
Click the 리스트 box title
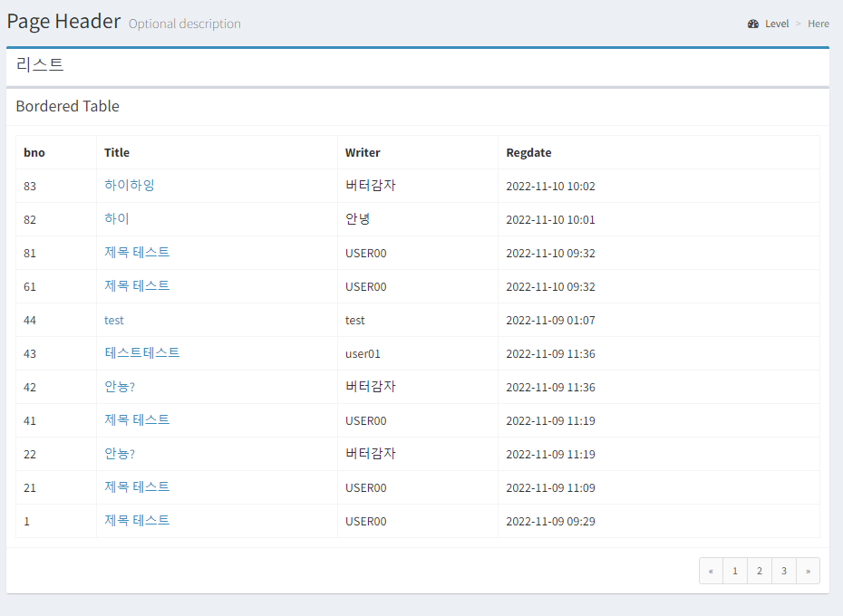pos(40,64)
